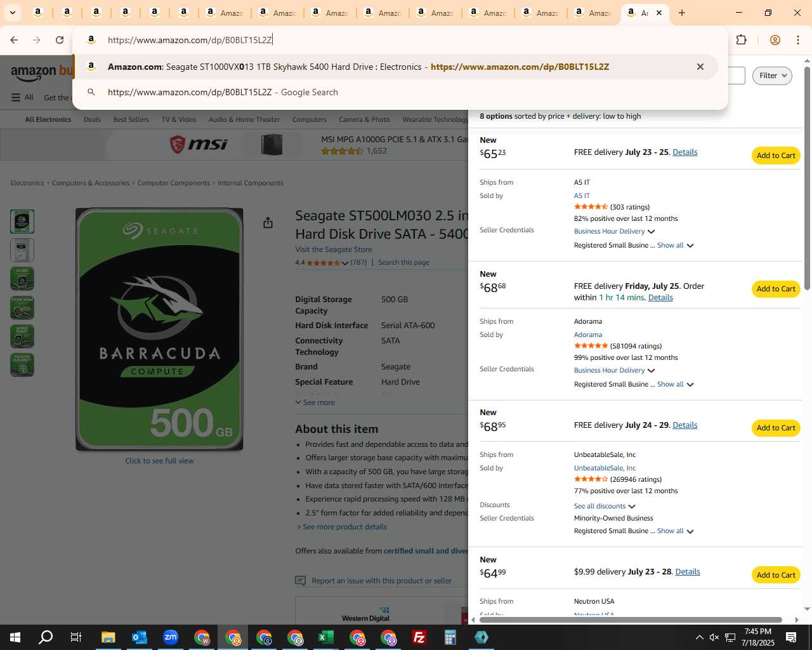This screenshot has width=812, height=650.
Task: Add the $64.99 Neutron USA offer to cart
Action: 776,575
